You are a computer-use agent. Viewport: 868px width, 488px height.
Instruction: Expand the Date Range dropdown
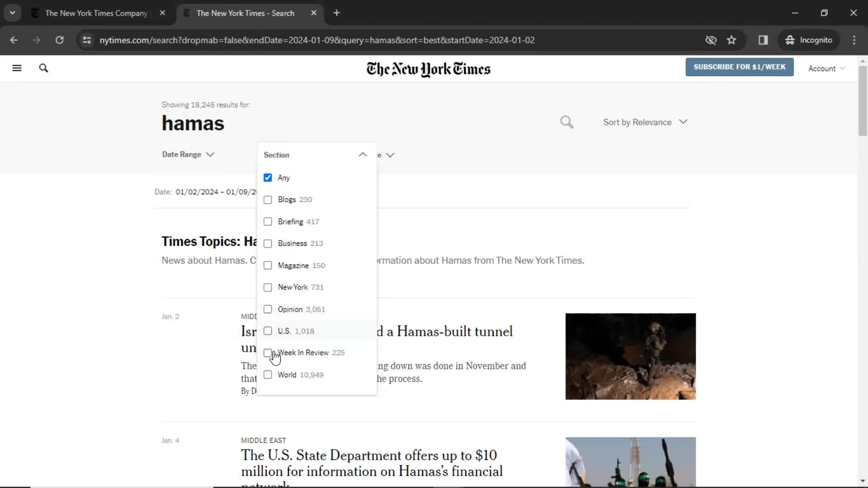tap(188, 155)
